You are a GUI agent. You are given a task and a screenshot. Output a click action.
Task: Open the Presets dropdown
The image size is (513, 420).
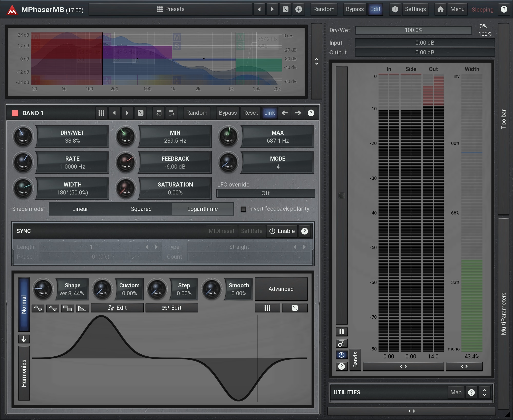[171, 9]
